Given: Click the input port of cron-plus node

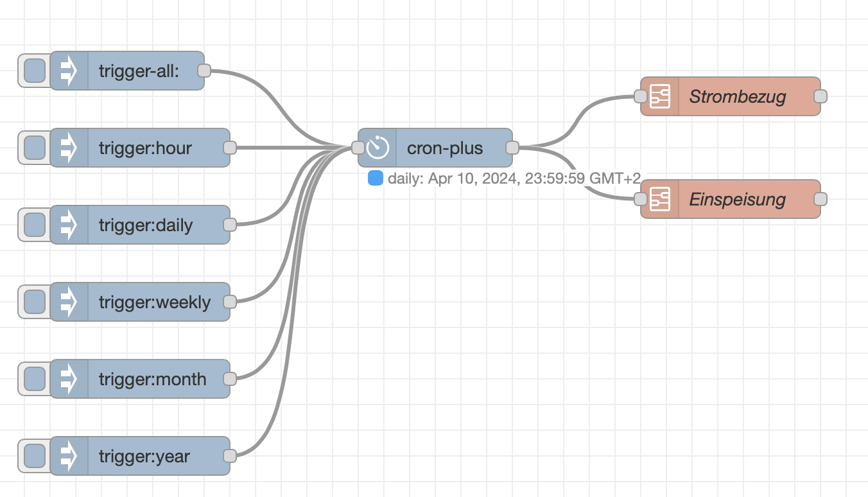Looking at the screenshot, I should [358, 148].
